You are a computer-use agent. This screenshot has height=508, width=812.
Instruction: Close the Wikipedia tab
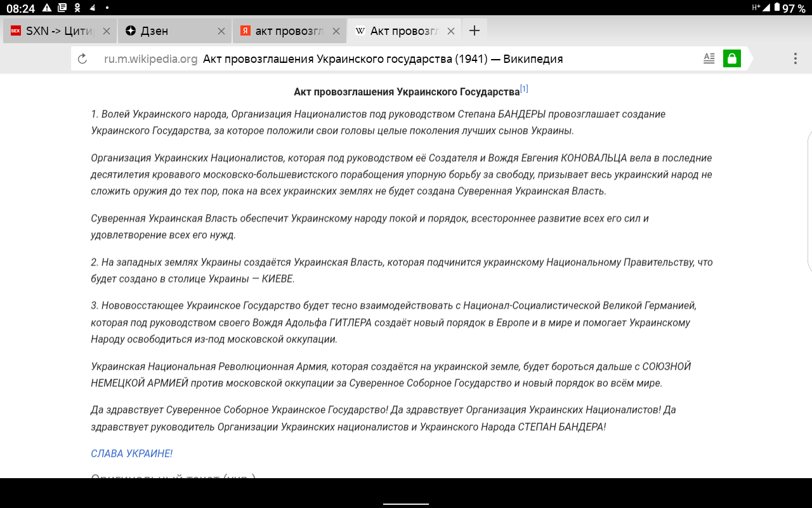pos(450,31)
